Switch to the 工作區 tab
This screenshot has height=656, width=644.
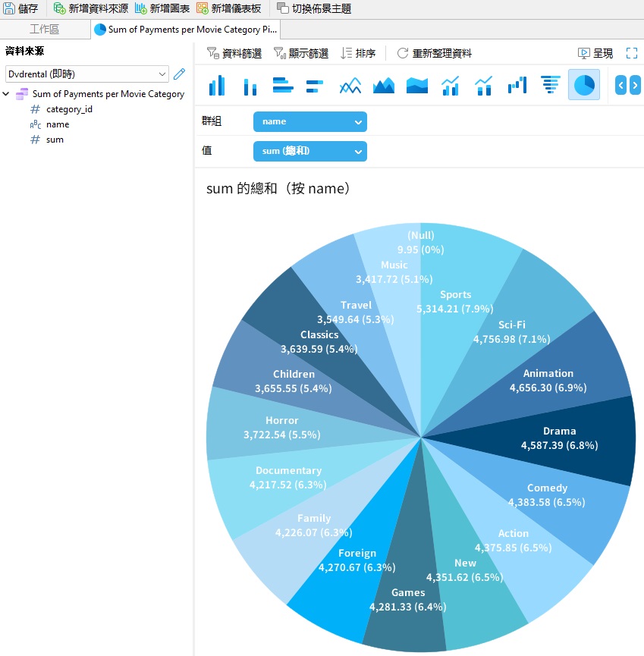point(46,31)
